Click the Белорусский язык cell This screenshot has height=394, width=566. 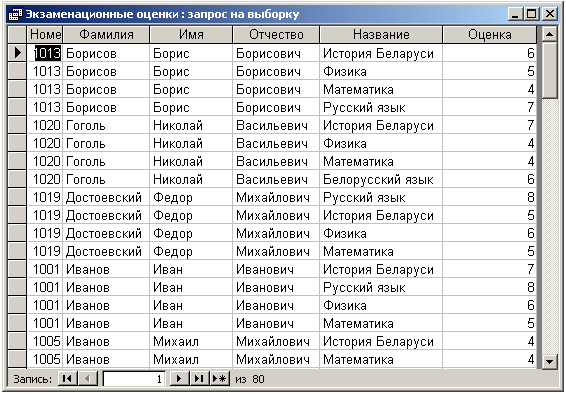381,179
